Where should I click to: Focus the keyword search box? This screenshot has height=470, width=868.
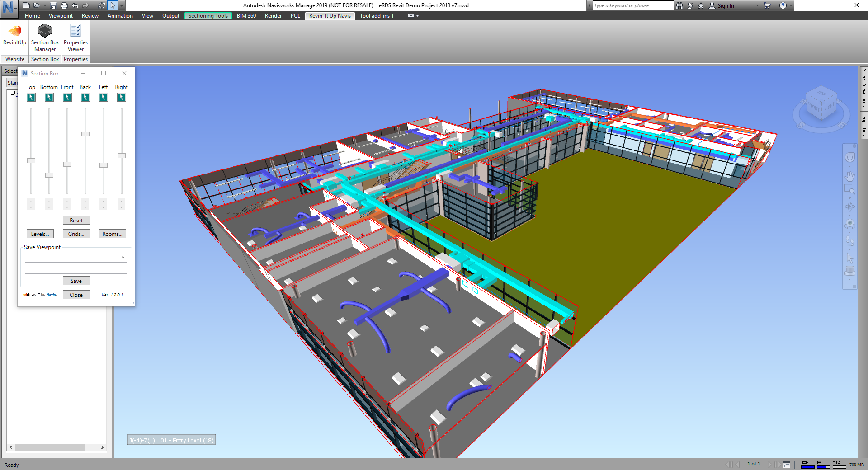(x=633, y=5)
